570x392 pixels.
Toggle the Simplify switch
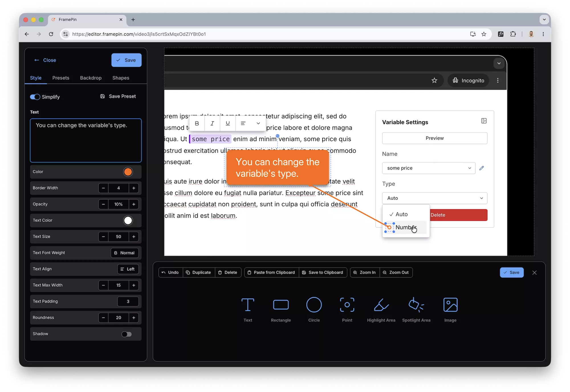click(35, 97)
